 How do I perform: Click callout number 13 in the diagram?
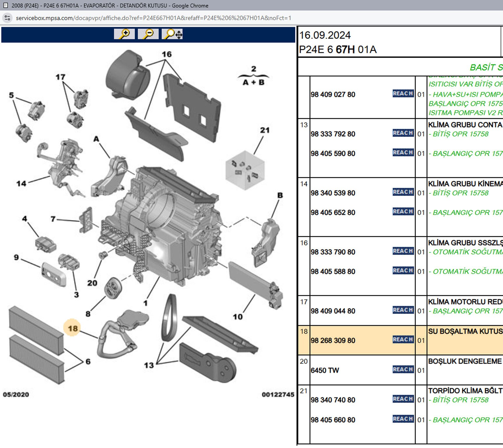(149, 365)
